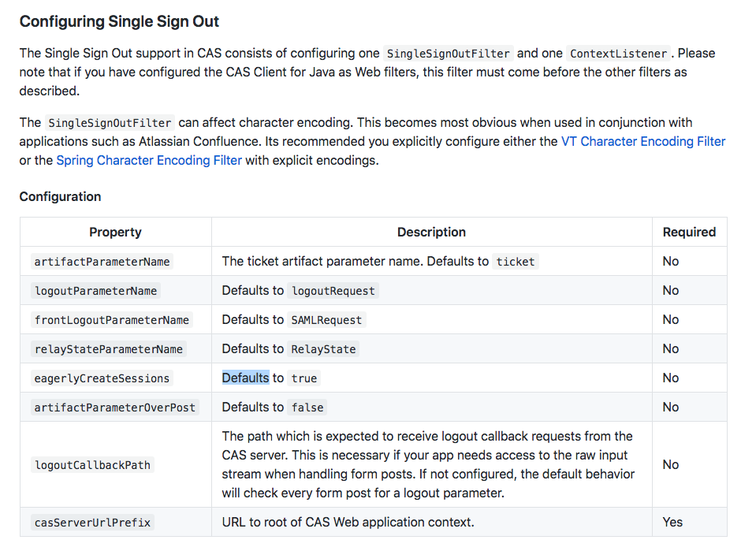Screen dimensions: 756x551
Task: Click the relayStateParameterName property code
Action: tap(108, 349)
